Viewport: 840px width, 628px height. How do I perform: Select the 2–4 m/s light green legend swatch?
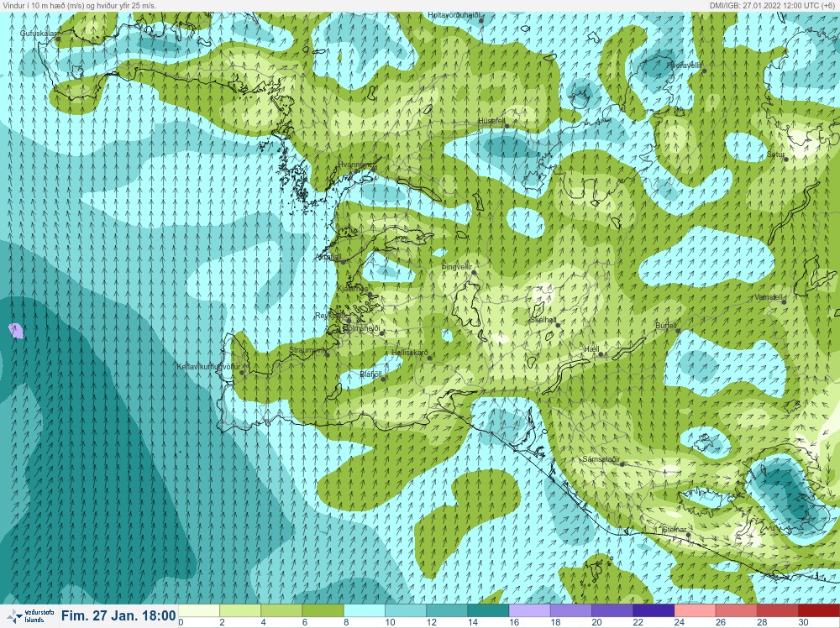(240, 611)
